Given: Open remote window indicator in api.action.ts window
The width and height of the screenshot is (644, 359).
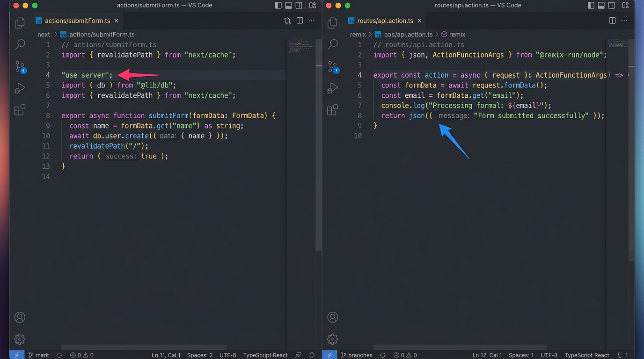Looking at the screenshot, I should (329, 355).
